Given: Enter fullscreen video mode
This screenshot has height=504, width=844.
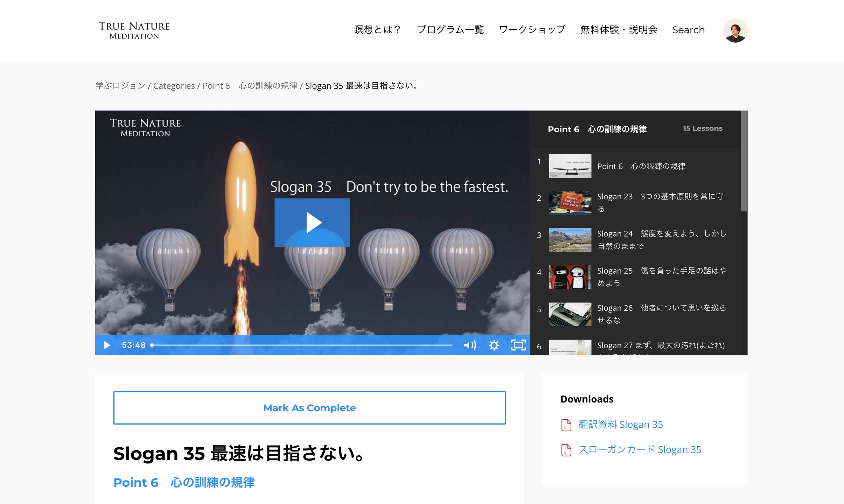Looking at the screenshot, I should coord(518,345).
